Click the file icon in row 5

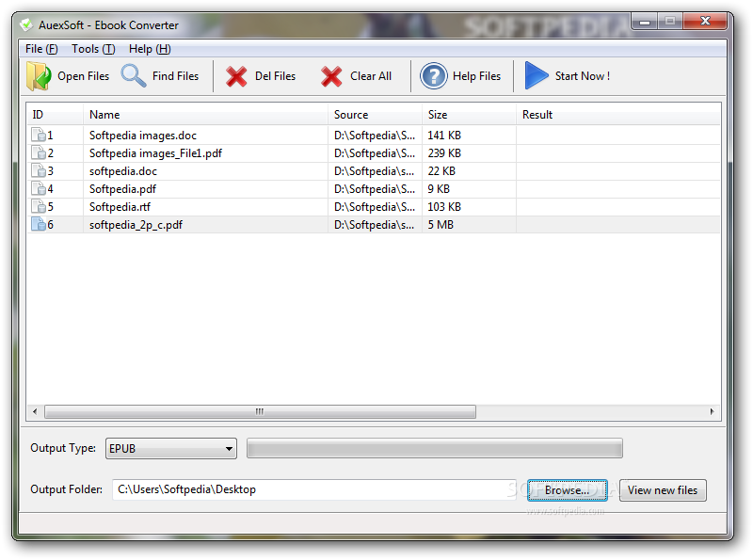(39, 206)
